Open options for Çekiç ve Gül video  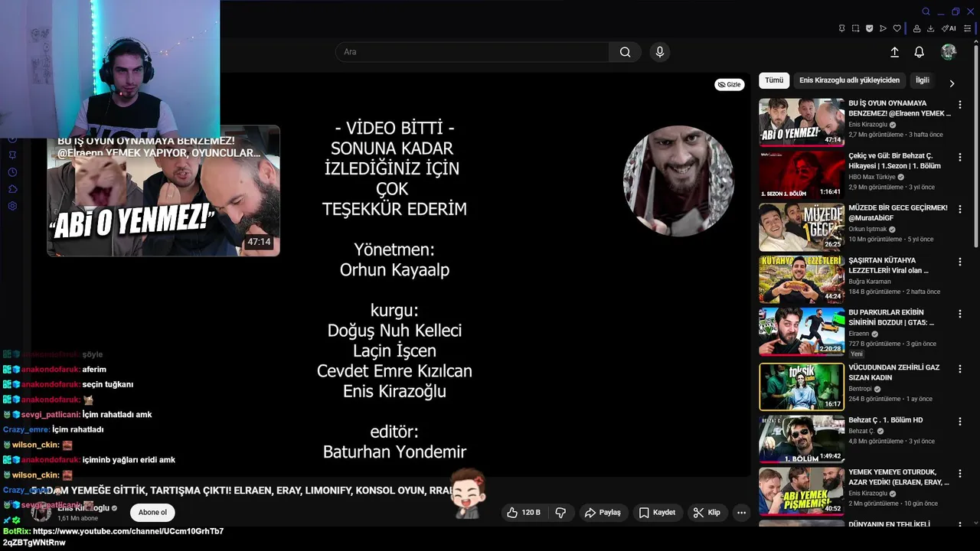960,156
